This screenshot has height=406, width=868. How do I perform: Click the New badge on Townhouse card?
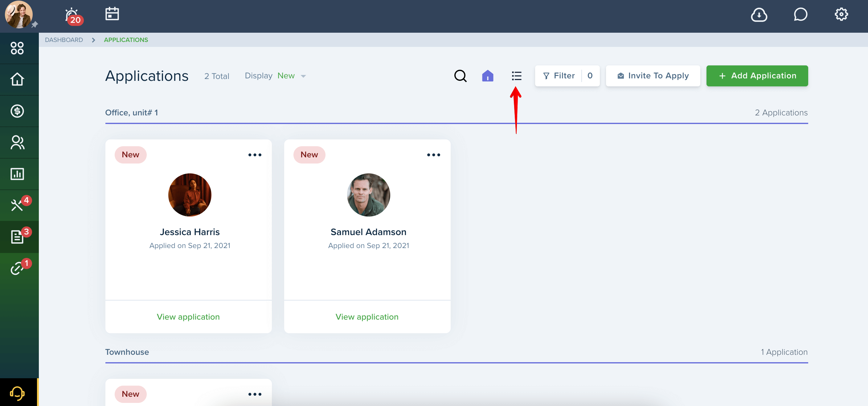click(x=130, y=394)
